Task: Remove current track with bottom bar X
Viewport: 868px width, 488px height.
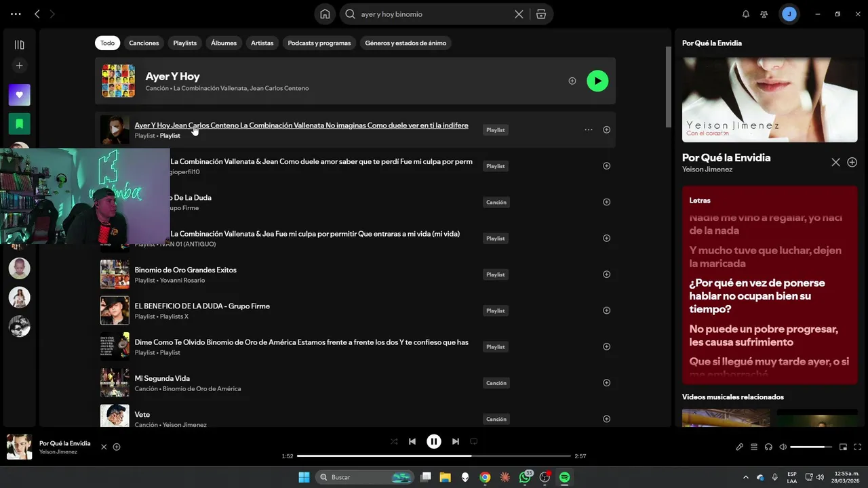Action: [104, 447]
